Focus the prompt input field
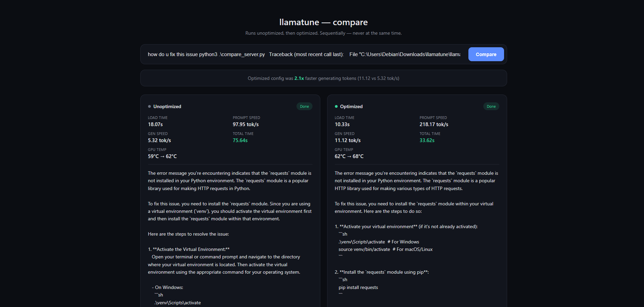This screenshot has height=307, width=644. coord(304,54)
